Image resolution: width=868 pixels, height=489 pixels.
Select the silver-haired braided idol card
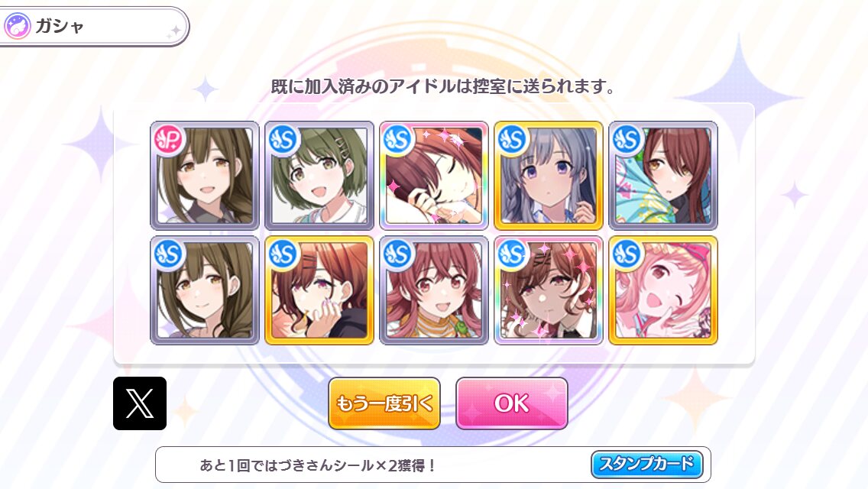[x=549, y=176]
